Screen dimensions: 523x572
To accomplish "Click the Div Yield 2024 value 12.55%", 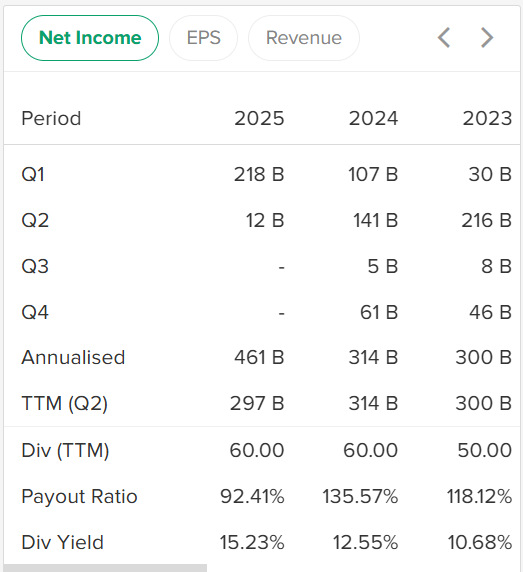I will (365, 542).
